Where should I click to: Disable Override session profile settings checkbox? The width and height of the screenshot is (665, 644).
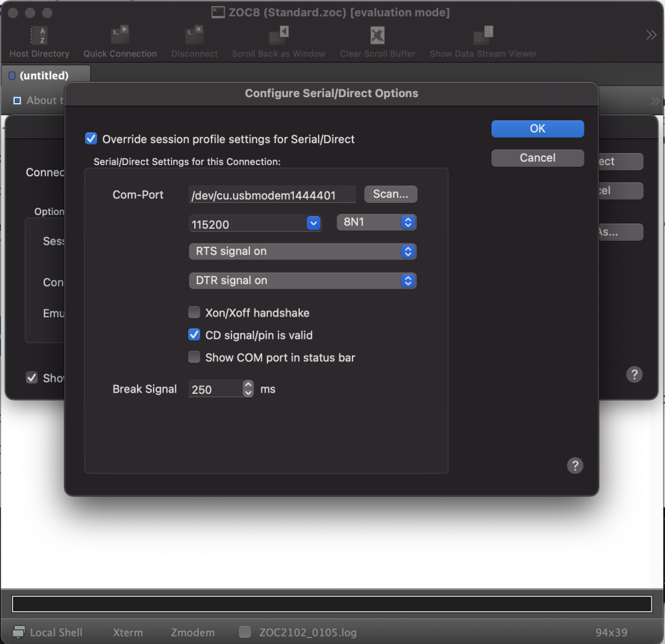(92, 139)
